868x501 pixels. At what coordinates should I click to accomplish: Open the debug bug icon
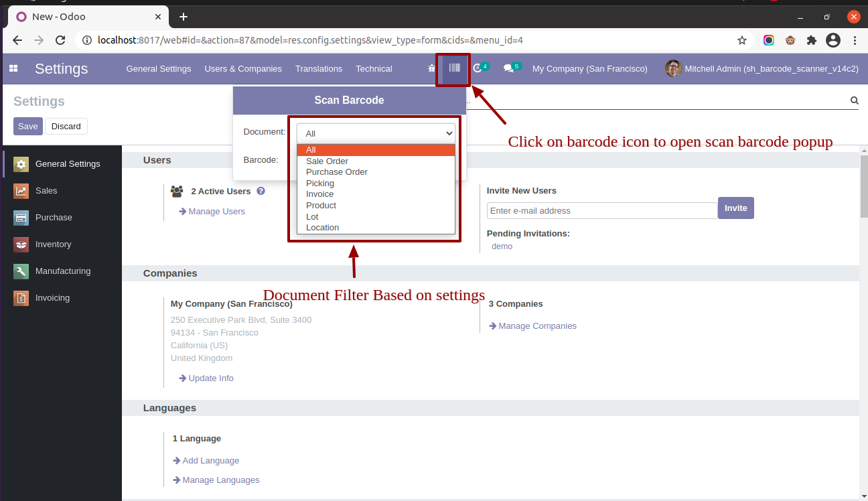click(x=432, y=68)
